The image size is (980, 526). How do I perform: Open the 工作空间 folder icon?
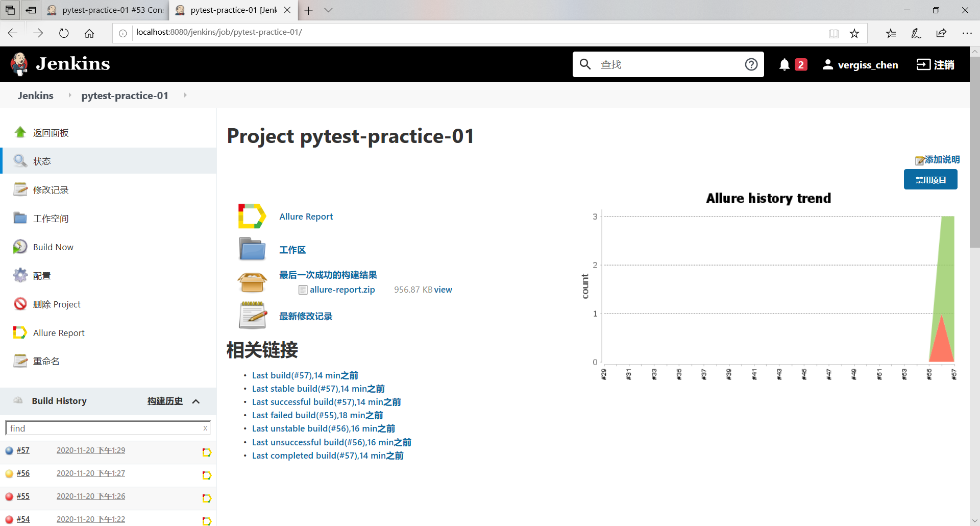[x=20, y=218]
